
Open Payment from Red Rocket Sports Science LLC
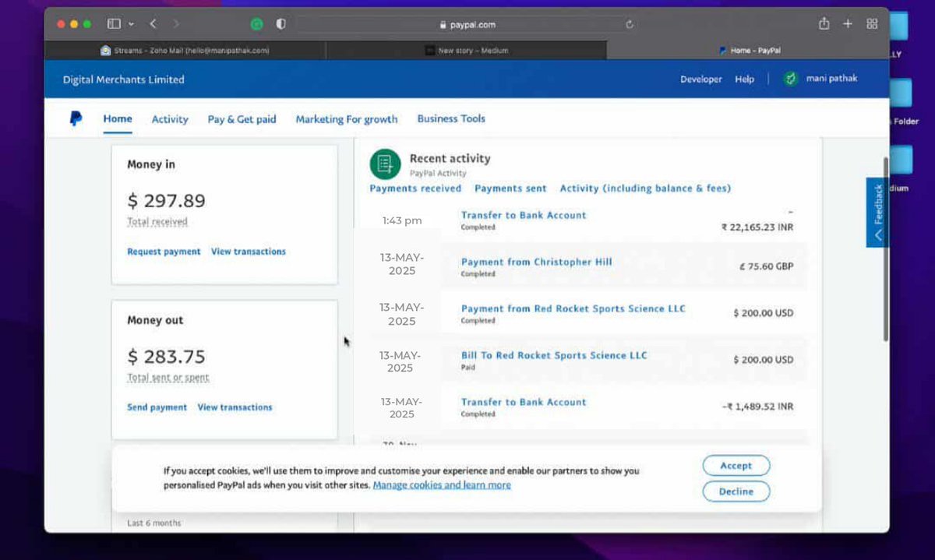point(573,308)
